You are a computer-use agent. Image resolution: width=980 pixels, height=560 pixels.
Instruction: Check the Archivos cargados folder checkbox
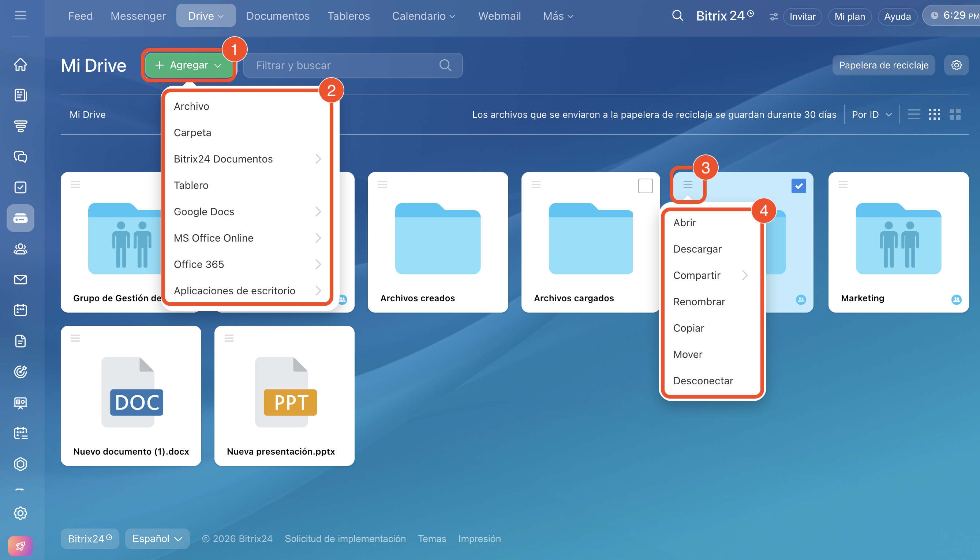point(645,186)
